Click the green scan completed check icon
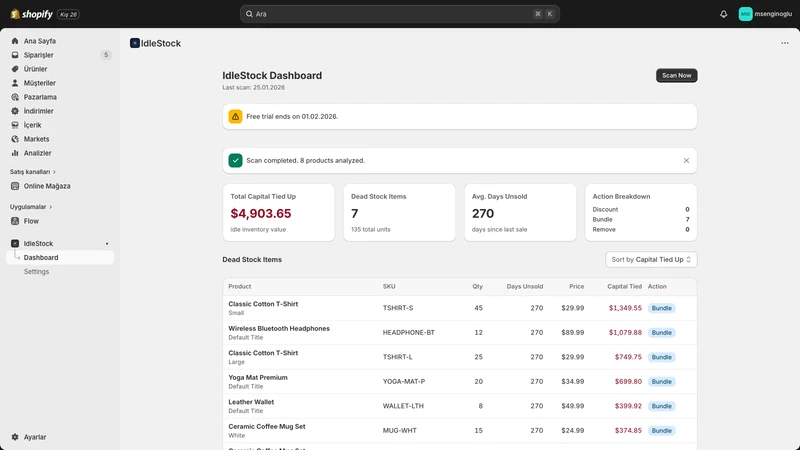 pyautogui.click(x=235, y=160)
